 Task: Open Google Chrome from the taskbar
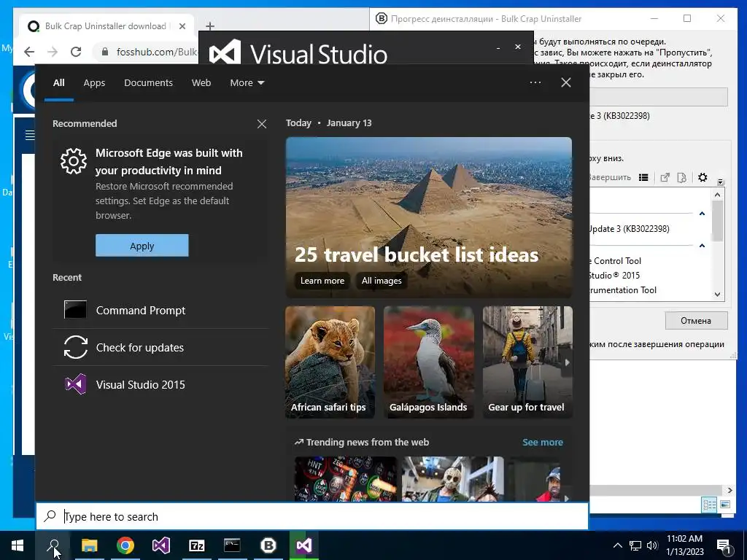(125, 545)
